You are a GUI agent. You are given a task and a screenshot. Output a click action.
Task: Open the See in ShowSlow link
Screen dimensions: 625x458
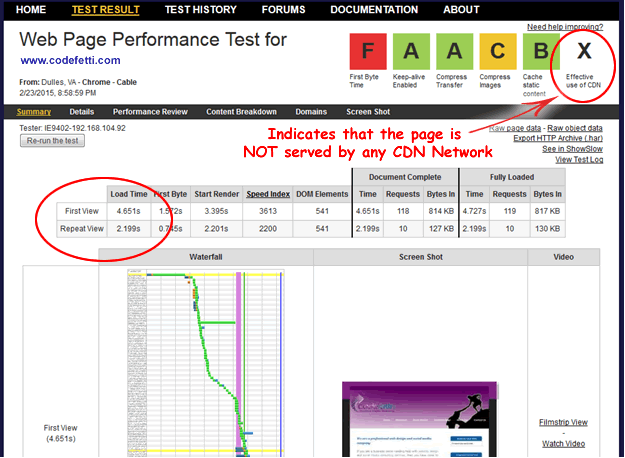(572, 149)
